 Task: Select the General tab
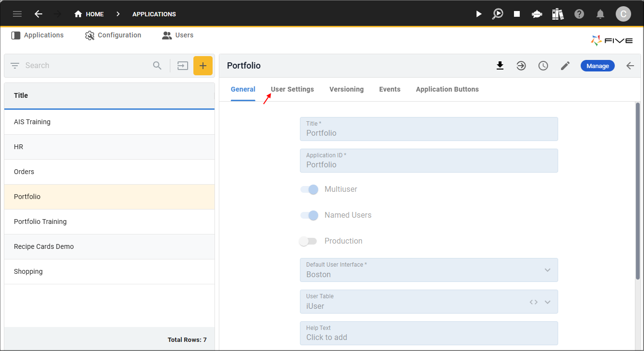[x=243, y=89]
